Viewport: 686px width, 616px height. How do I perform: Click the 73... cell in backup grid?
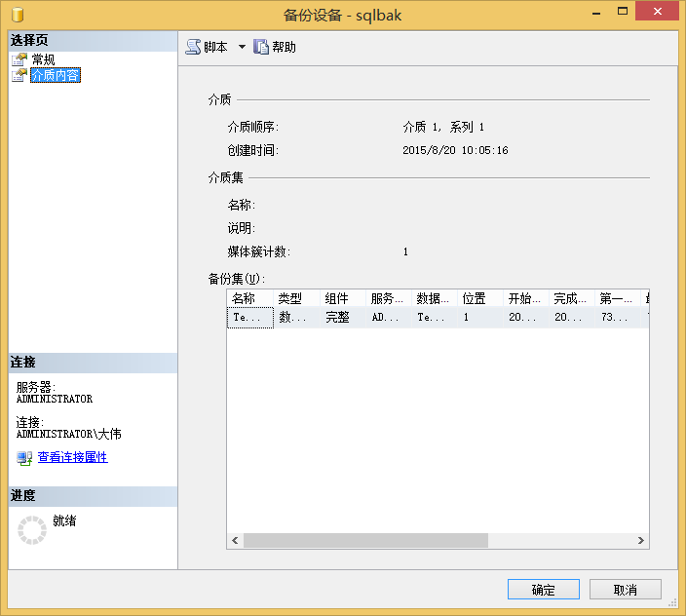click(x=618, y=317)
